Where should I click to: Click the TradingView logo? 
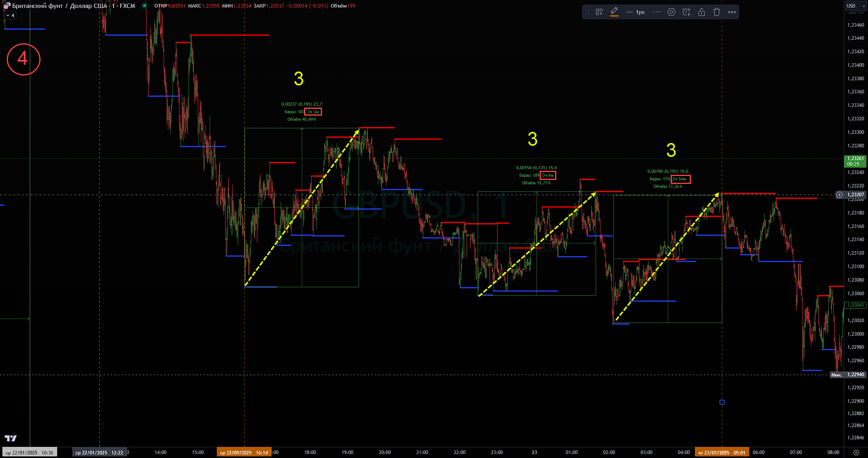click(x=11, y=438)
